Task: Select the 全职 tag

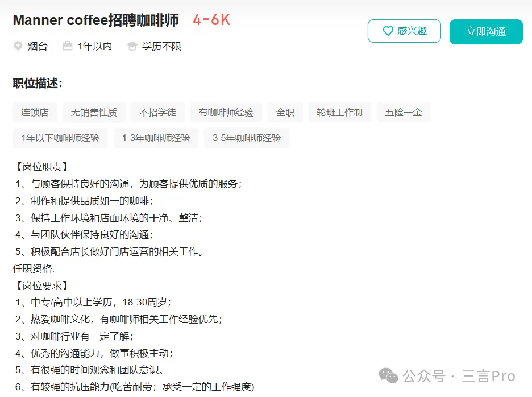Action: point(285,113)
